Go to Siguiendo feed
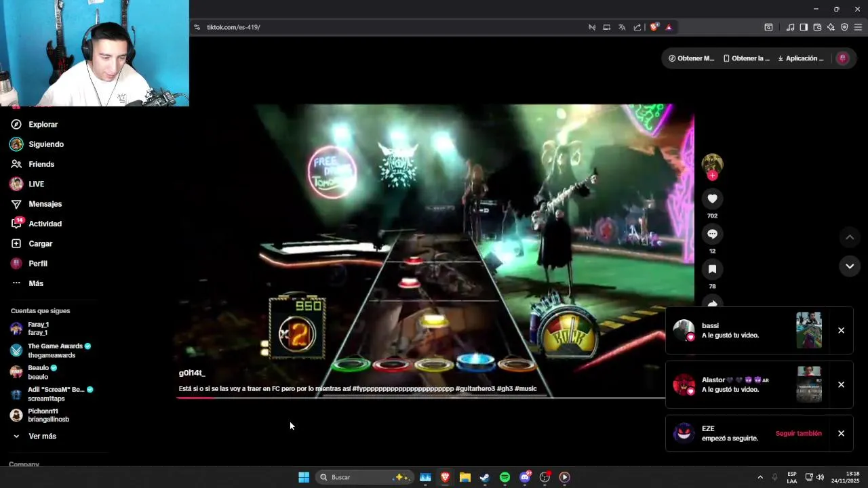Image resolution: width=868 pixels, height=488 pixels. tap(46, 144)
